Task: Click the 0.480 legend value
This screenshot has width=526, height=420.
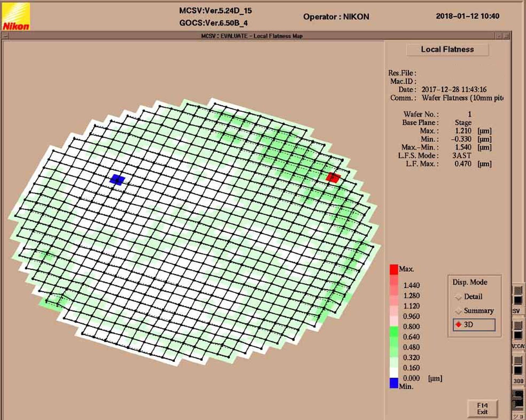Action: click(x=411, y=347)
